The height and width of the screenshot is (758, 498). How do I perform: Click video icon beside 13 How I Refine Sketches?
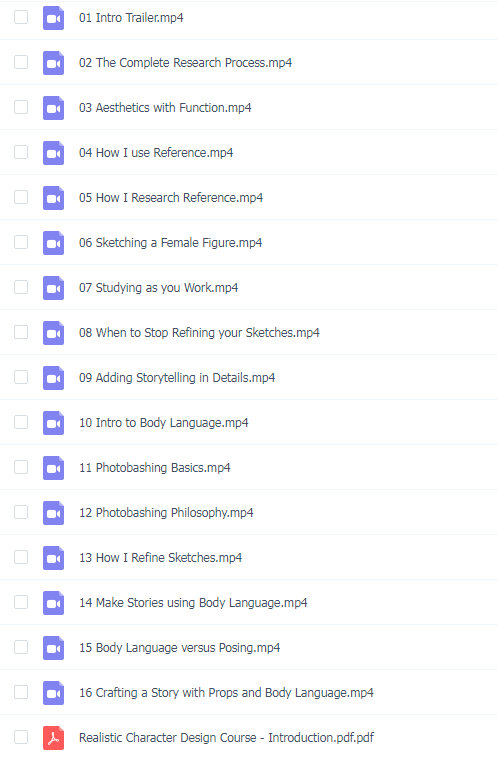[53, 557]
